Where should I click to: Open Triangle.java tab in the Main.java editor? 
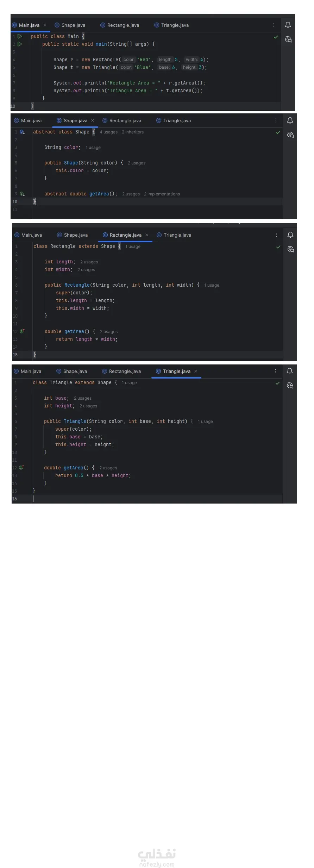(171, 25)
